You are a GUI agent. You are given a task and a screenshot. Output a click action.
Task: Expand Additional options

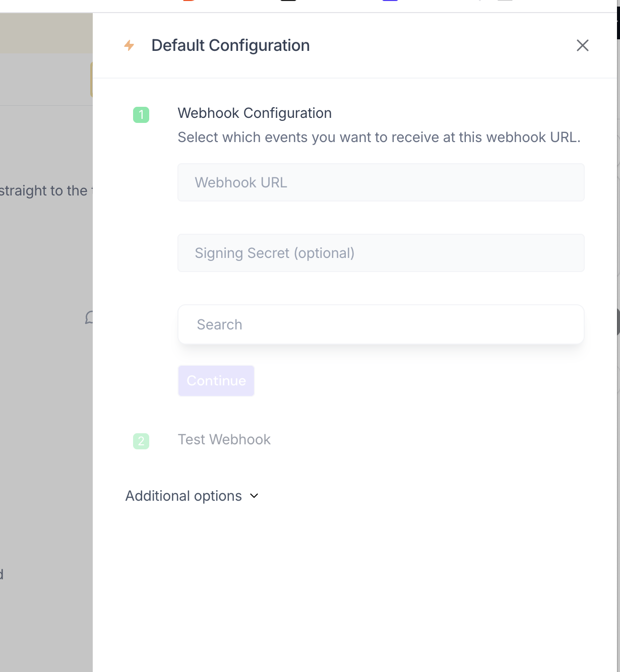click(192, 496)
